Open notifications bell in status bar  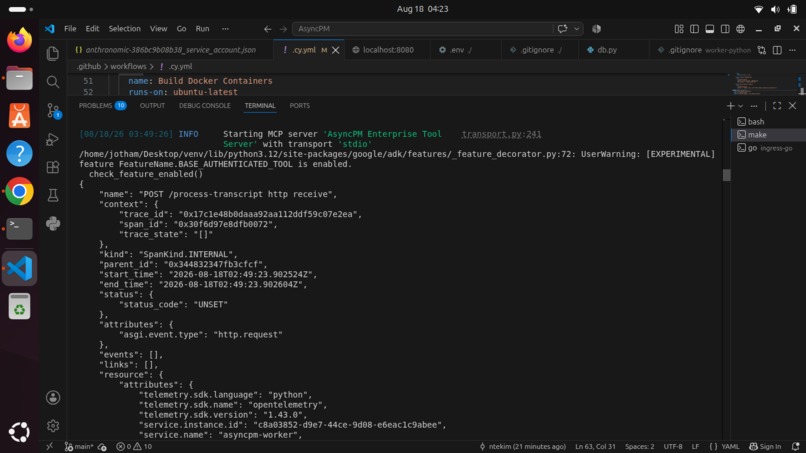coord(796,446)
